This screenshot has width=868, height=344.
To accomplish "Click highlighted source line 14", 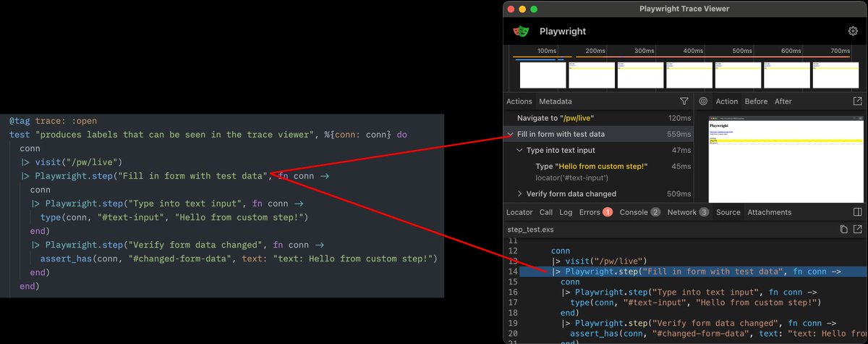I will [x=693, y=272].
